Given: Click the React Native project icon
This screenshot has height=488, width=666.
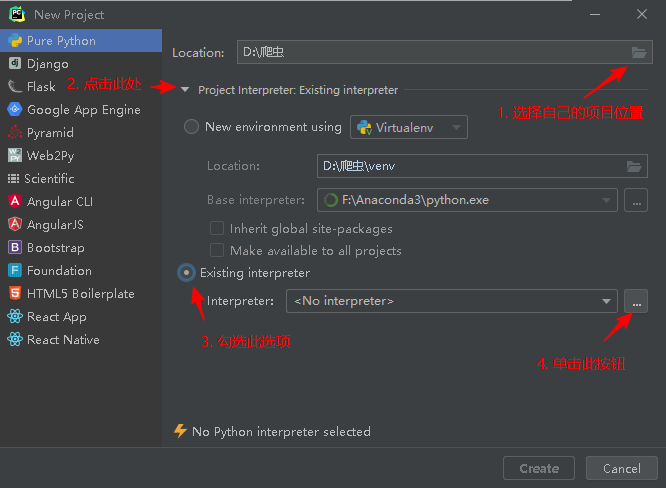Looking at the screenshot, I should point(15,340).
